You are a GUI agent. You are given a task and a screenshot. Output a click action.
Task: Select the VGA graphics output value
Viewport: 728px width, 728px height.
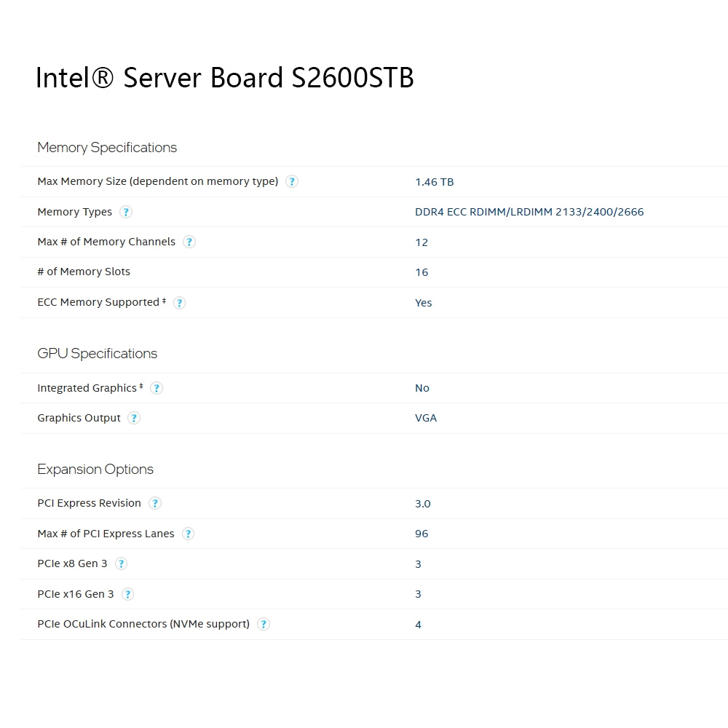[x=425, y=418]
